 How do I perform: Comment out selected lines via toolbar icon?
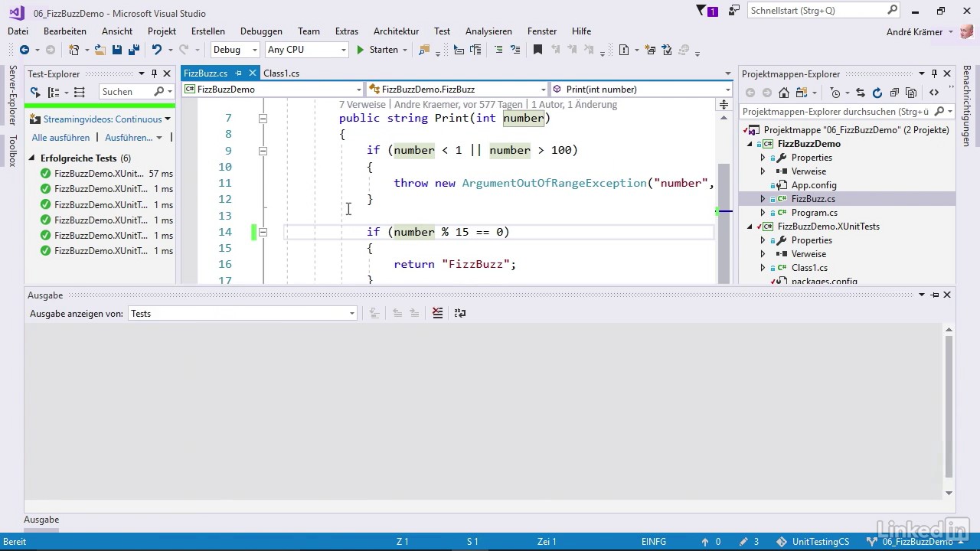498,50
